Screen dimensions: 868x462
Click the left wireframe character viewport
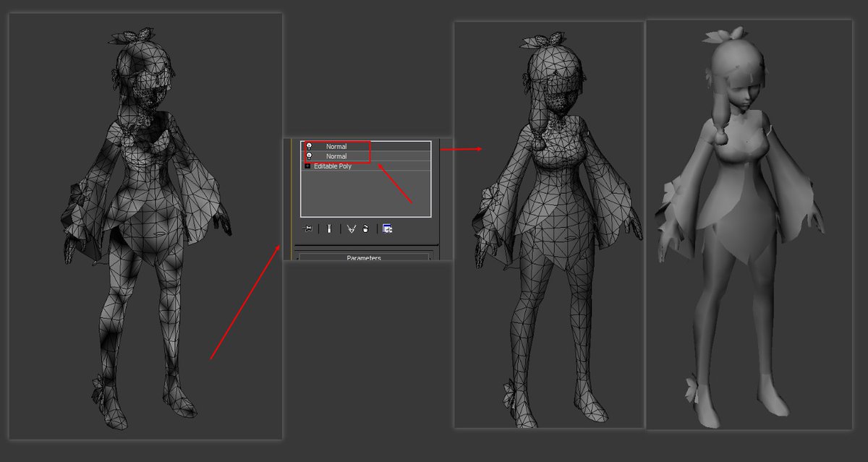point(145,226)
